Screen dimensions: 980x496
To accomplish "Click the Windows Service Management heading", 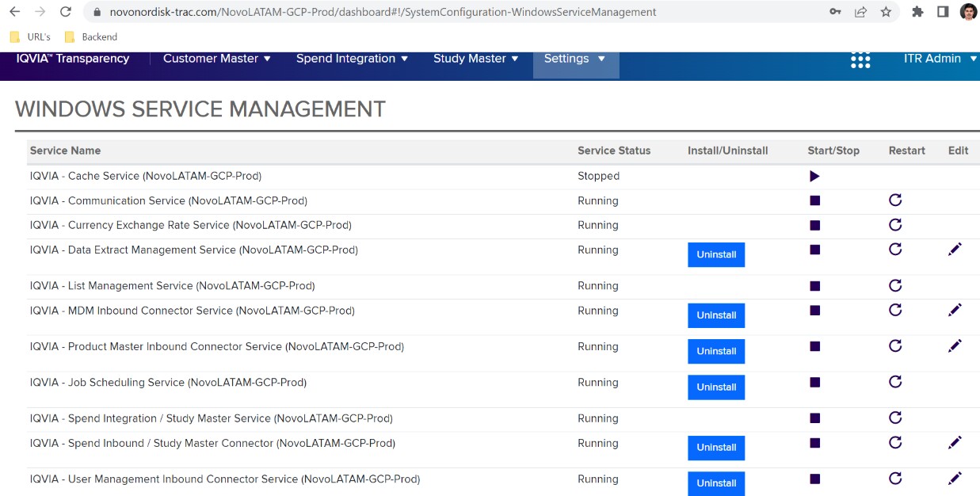I will coord(200,109).
